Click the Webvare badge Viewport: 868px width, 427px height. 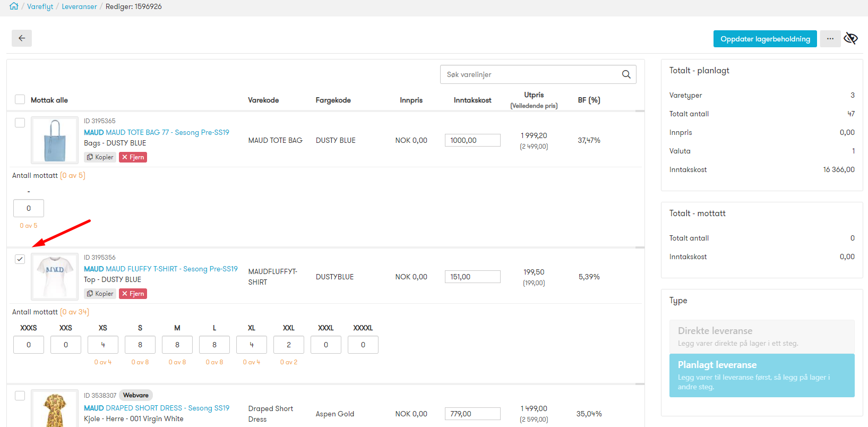[x=136, y=395]
